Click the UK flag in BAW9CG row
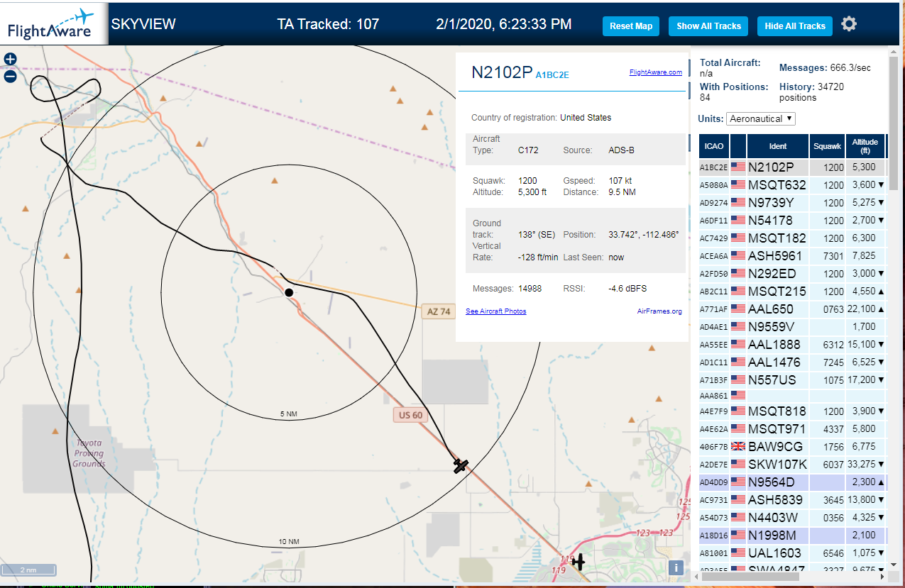This screenshot has height=588, width=905. (738, 446)
